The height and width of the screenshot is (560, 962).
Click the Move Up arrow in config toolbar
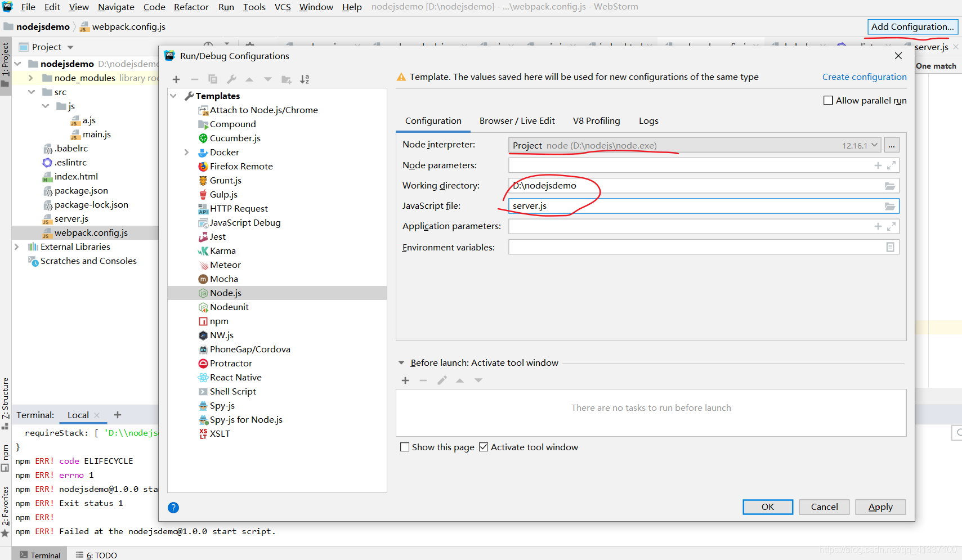click(249, 79)
